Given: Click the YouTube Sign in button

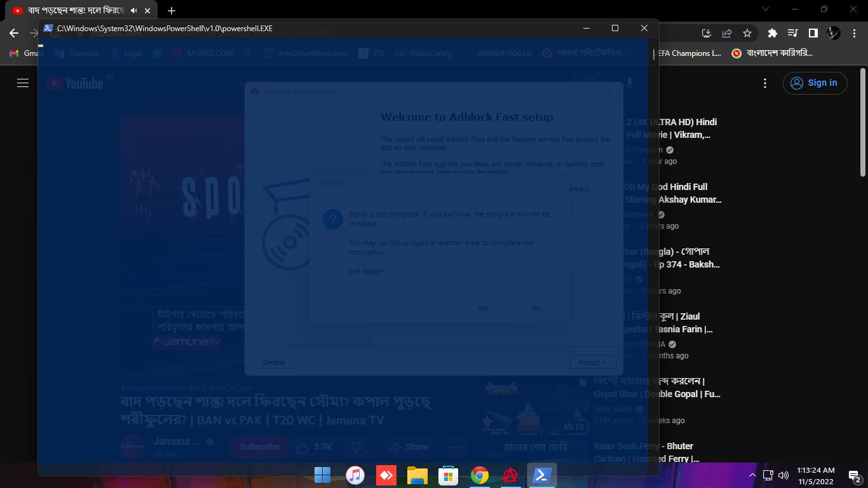Looking at the screenshot, I should [x=815, y=83].
